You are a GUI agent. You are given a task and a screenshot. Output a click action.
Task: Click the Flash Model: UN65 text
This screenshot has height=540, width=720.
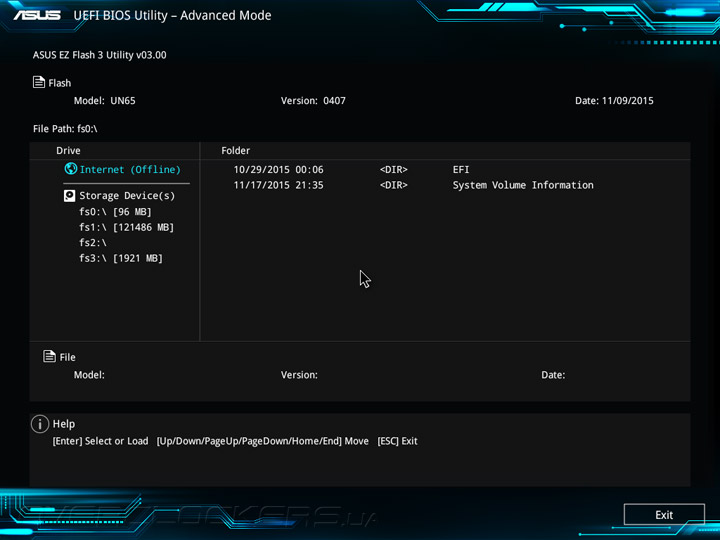point(105,101)
